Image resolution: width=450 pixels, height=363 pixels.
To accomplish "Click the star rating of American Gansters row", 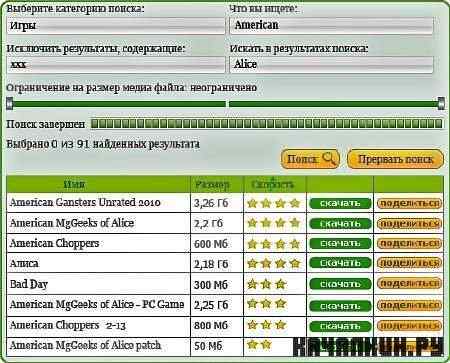I will click(274, 203).
